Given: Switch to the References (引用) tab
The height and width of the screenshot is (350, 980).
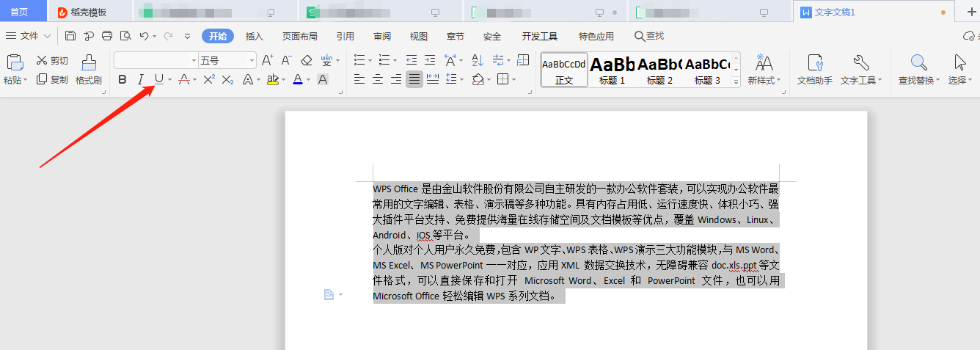Looking at the screenshot, I should 345,36.
